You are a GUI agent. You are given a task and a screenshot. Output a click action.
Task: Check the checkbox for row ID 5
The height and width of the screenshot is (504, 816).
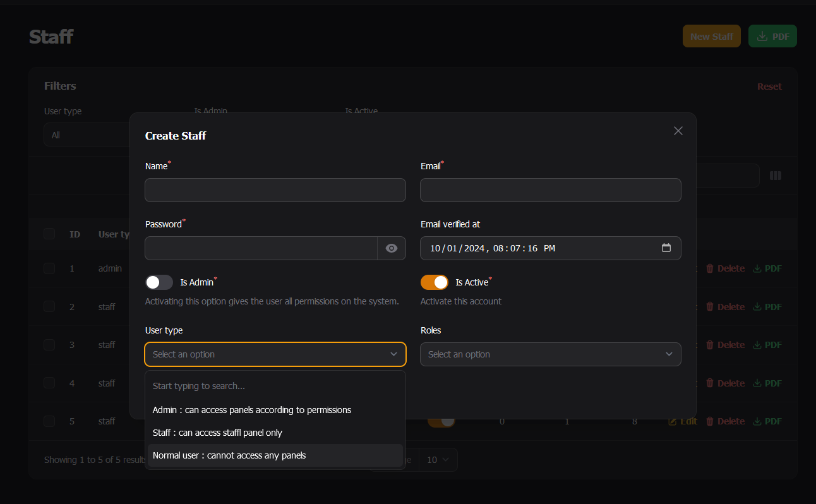pyautogui.click(x=49, y=421)
